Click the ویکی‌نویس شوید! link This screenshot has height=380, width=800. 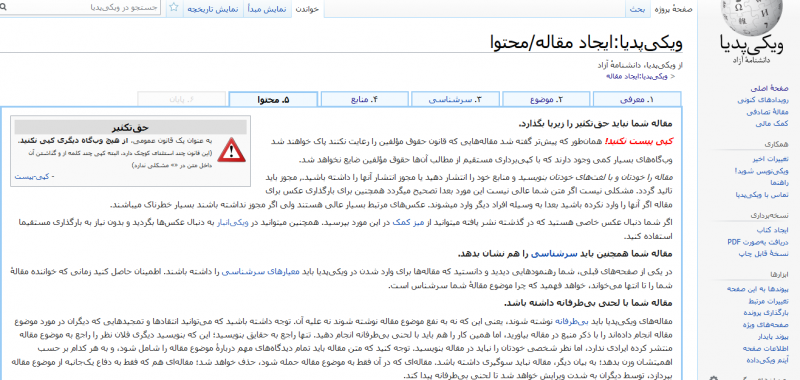tap(762, 171)
